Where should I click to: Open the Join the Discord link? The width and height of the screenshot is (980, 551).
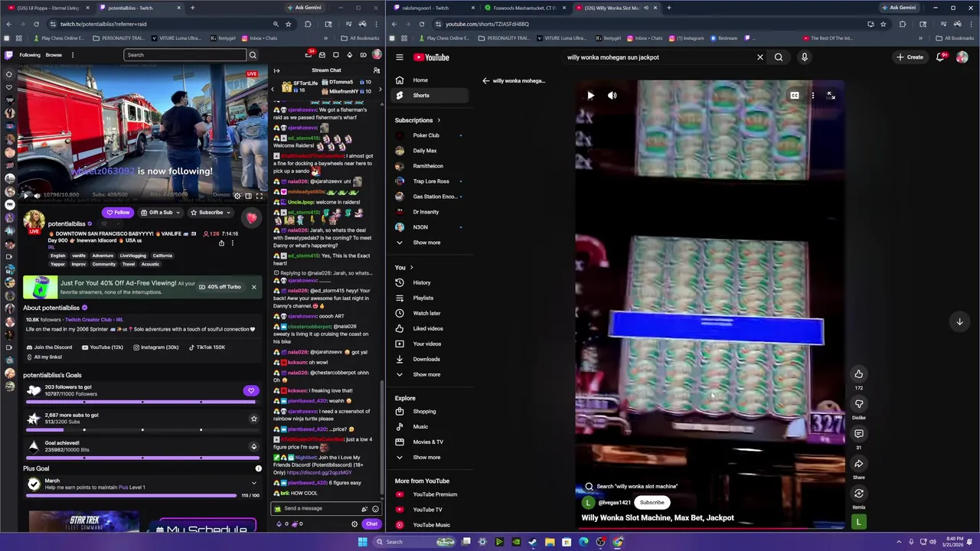pos(49,347)
